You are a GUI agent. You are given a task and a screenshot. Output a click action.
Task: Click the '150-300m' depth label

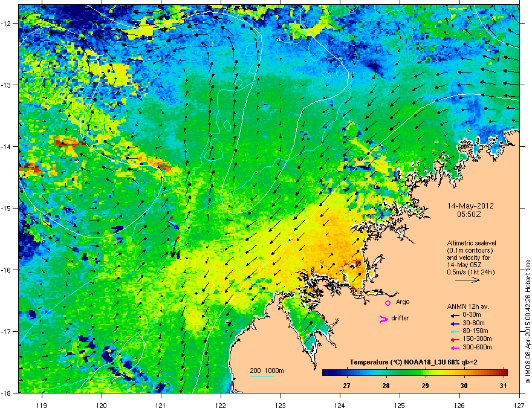[x=477, y=338]
